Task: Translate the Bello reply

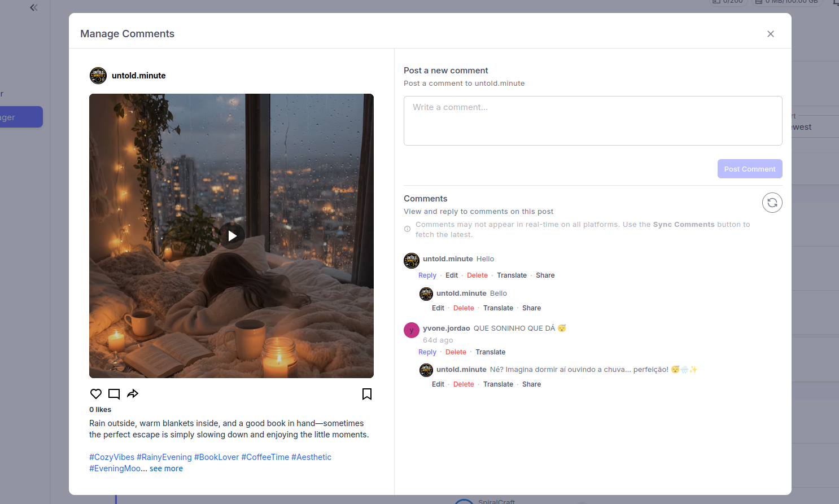Action: click(x=498, y=308)
